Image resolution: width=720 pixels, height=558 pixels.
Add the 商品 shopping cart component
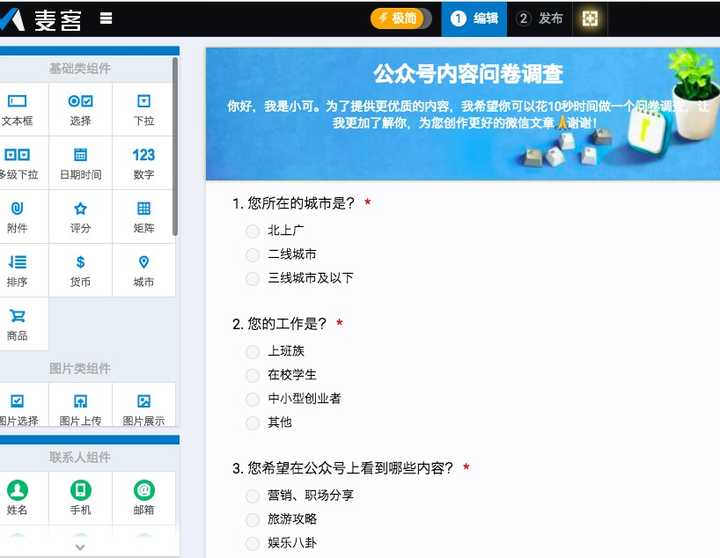point(18,324)
